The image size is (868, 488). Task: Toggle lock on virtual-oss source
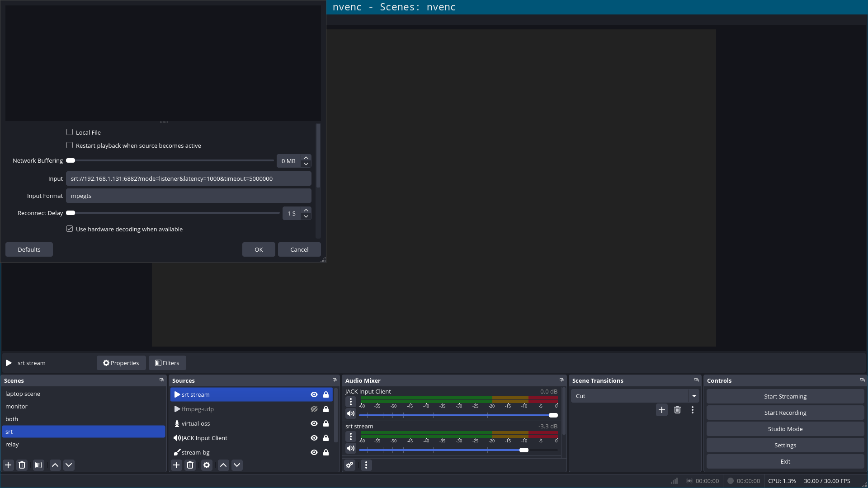point(326,423)
